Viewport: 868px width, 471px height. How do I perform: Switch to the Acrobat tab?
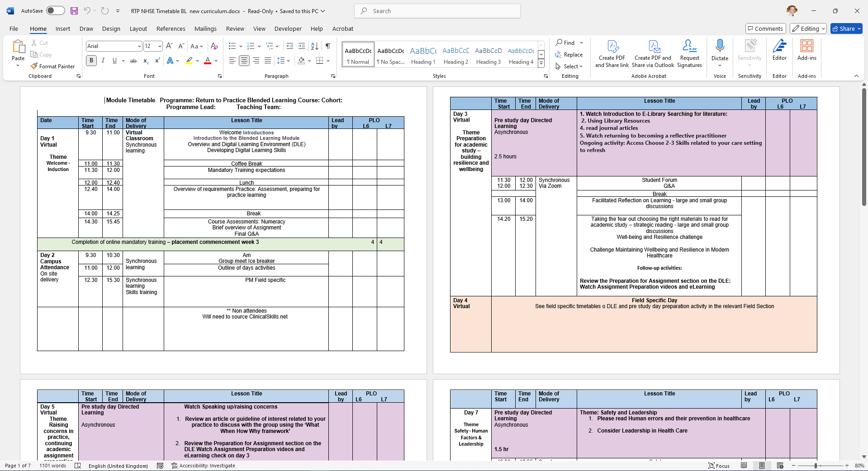343,29
